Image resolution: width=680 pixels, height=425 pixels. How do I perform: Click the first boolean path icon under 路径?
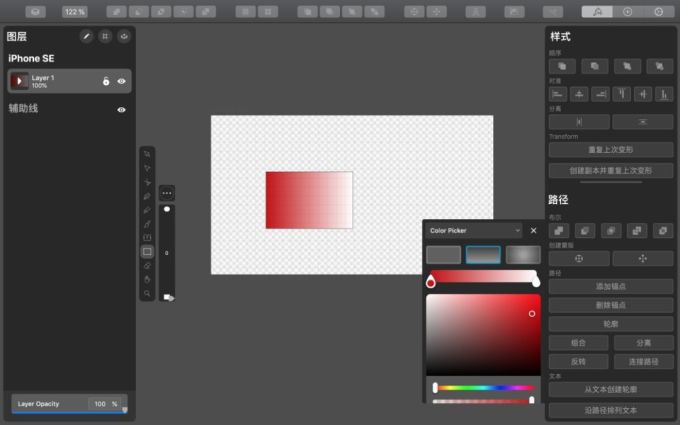[559, 230]
